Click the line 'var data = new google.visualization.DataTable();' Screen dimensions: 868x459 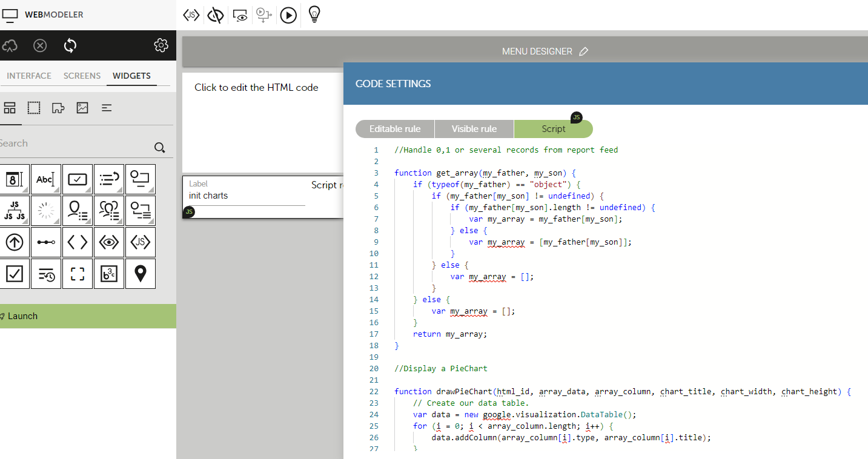click(525, 414)
